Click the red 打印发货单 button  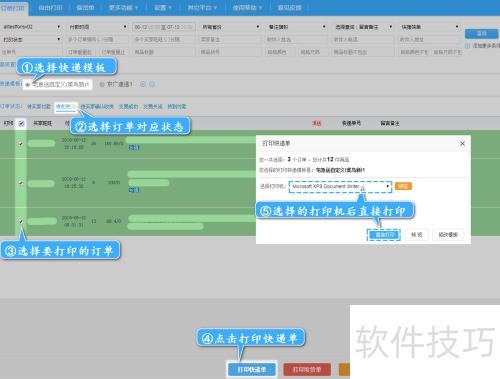coord(307,369)
